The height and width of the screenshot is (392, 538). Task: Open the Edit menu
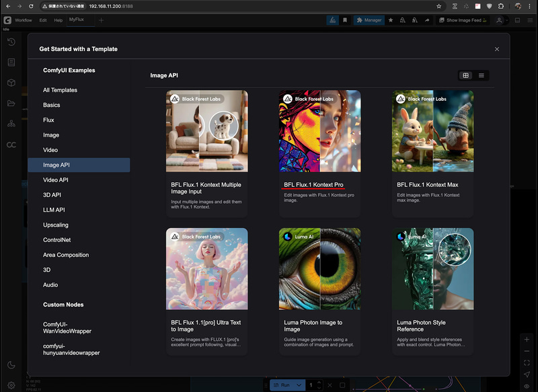pyautogui.click(x=43, y=20)
